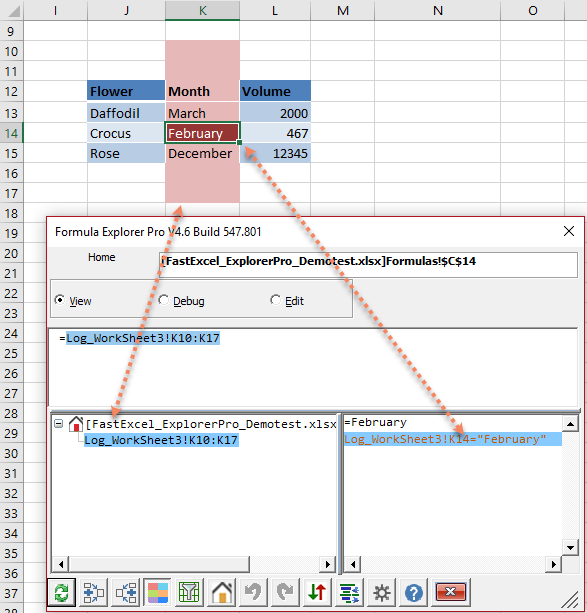Click the indent formula lines icon
Viewport: 587px width, 613px height.
tap(349, 593)
